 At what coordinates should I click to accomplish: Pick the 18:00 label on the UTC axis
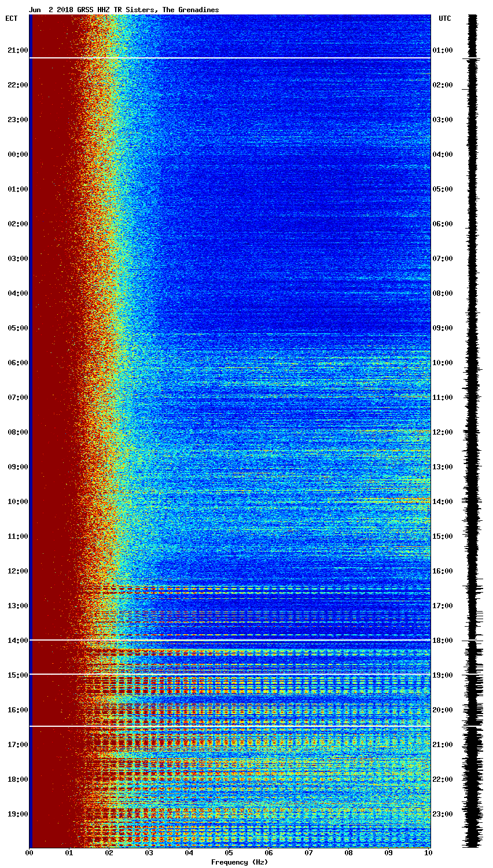pos(443,641)
